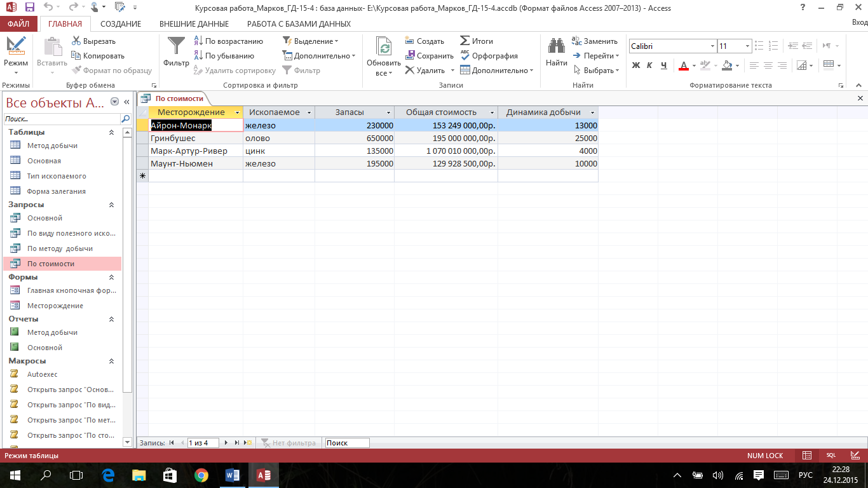Open Chrome from taskbar
This screenshot has height=488, width=868.
coord(201,475)
